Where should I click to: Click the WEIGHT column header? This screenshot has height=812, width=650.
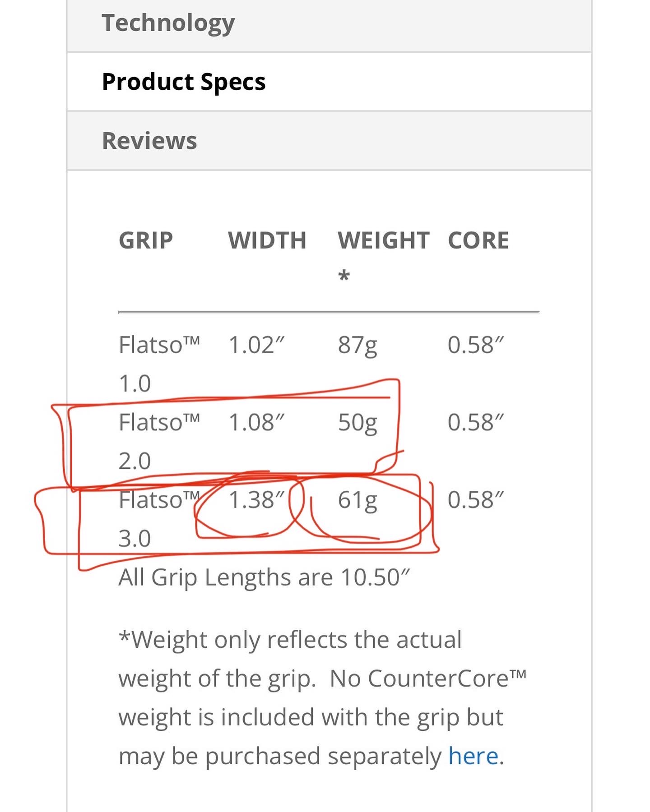[384, 240]
